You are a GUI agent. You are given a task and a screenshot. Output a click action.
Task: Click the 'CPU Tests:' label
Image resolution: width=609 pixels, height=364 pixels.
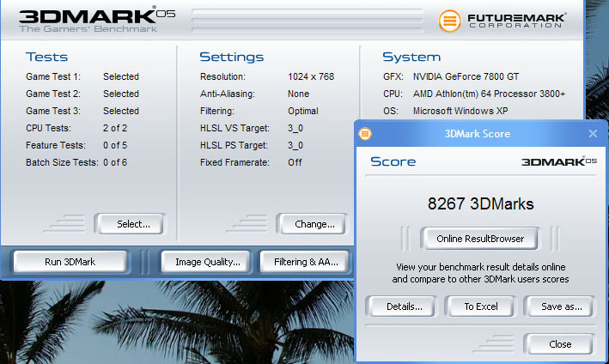pos(49,128)
